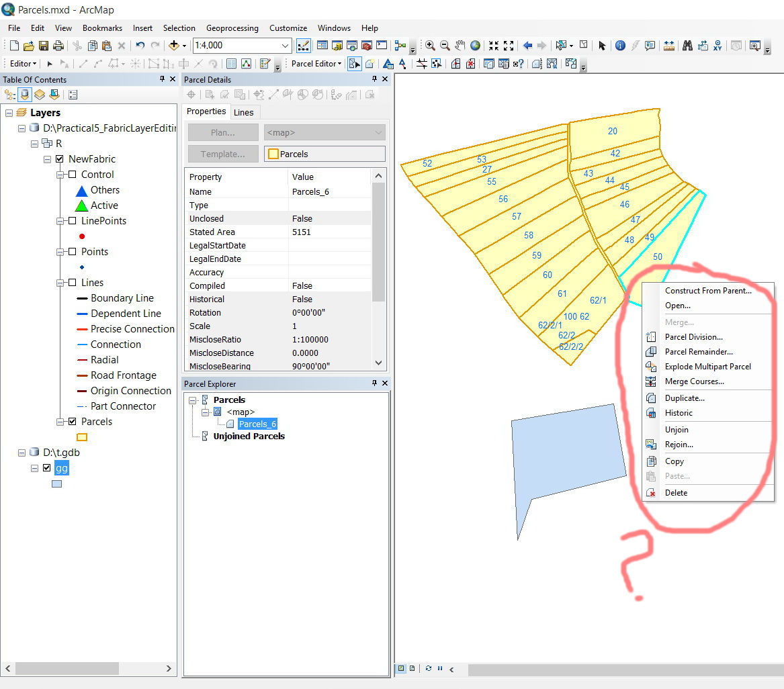The width and height of the screenshot is (784, 689).
Task: Click the Add Data button
Action: [174, 46]
